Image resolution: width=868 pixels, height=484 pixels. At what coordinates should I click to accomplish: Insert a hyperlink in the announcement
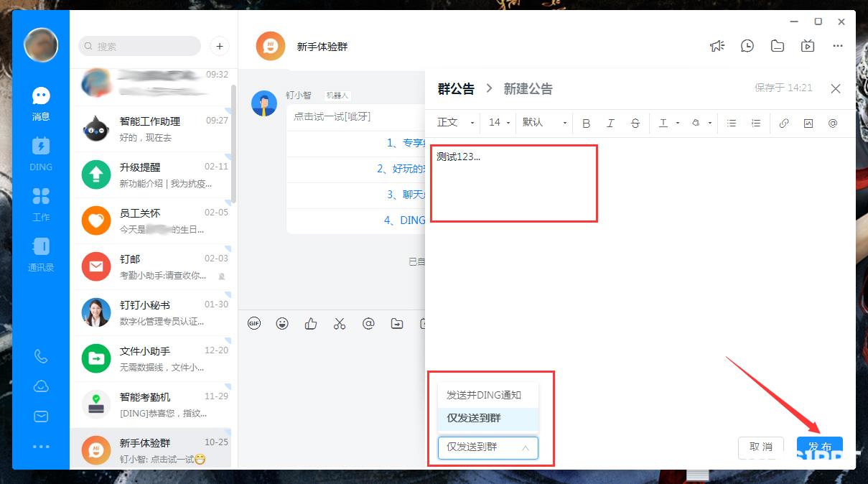point(784,123)
